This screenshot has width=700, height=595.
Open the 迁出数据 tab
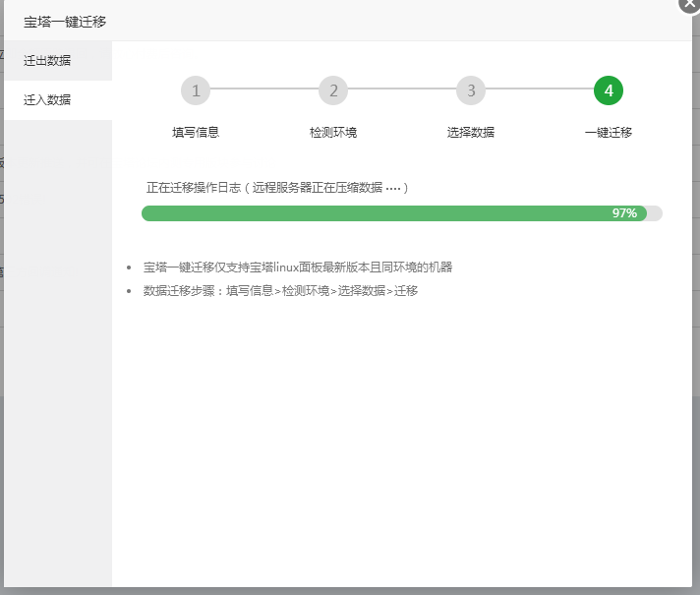tap(58, 60)
